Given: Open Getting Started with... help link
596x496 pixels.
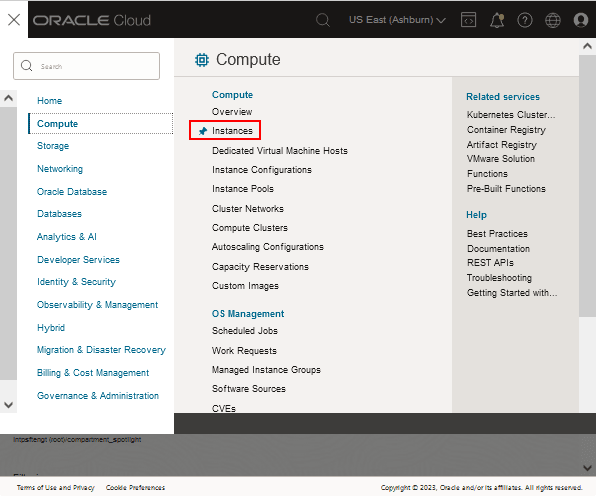Looking at the screenshot, I should coord(512,293).
